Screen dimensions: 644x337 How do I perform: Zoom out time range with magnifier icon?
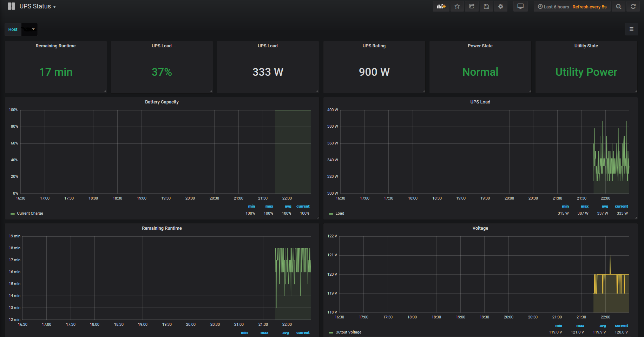(618, 7)
